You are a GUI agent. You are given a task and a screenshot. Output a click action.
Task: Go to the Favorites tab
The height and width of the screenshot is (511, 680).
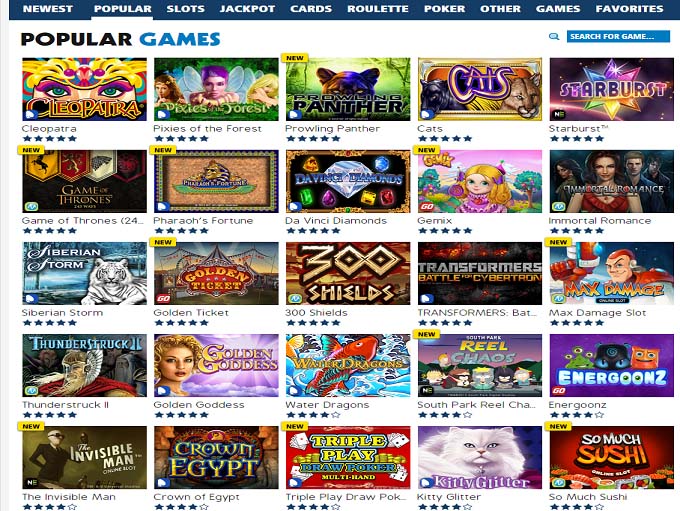click(x=629, y=9)
